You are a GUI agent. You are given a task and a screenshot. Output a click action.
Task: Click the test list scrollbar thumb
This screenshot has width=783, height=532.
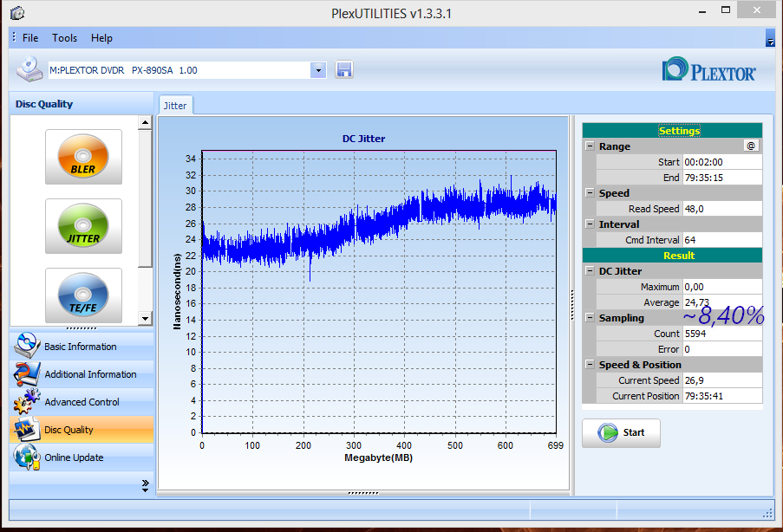[x=145, y=198]
